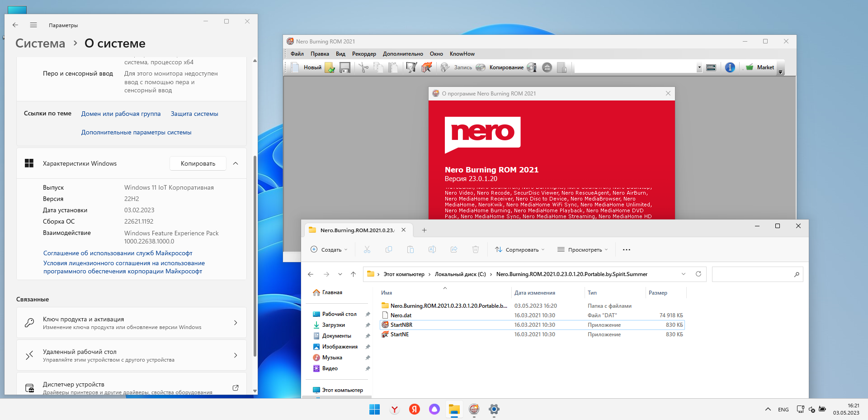Click the recorder selection icon in Nero toolbar

click(711, 67)
